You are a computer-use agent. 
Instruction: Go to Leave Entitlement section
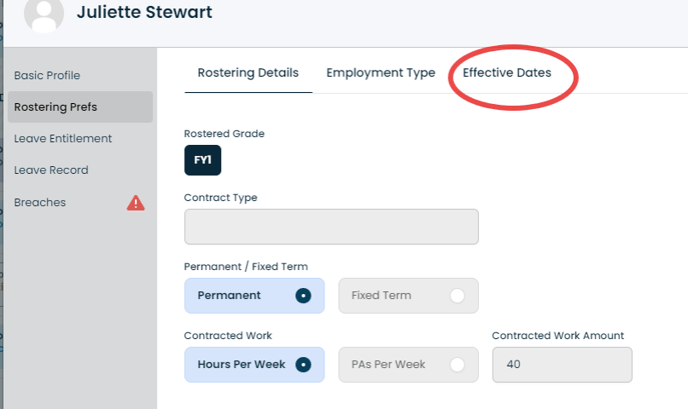point(63,139)
